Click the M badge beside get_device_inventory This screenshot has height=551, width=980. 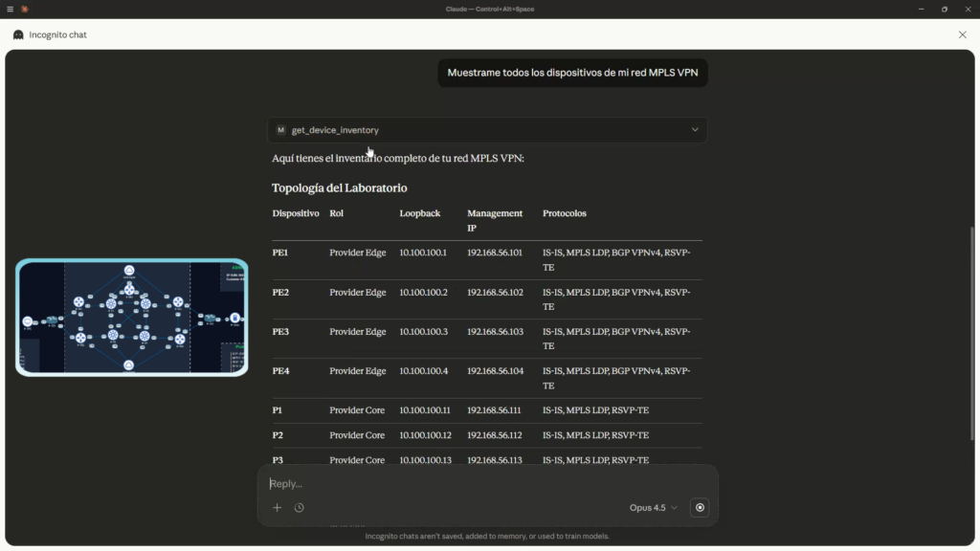(280, 130)
